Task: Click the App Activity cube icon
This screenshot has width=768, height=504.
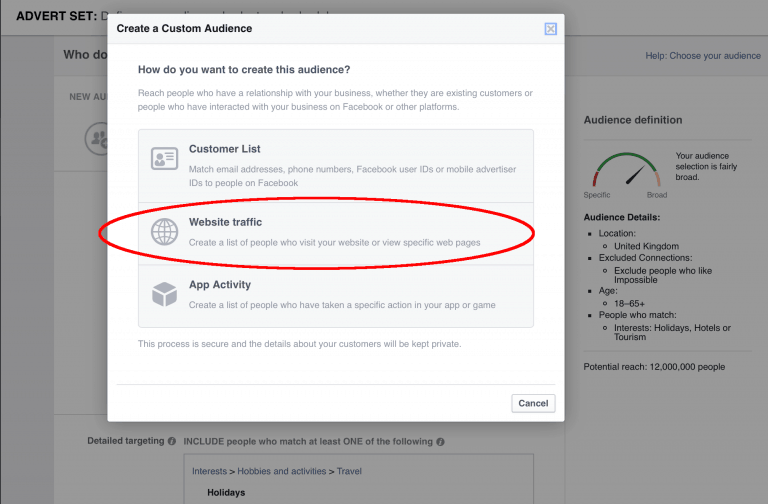Action: 164,295
